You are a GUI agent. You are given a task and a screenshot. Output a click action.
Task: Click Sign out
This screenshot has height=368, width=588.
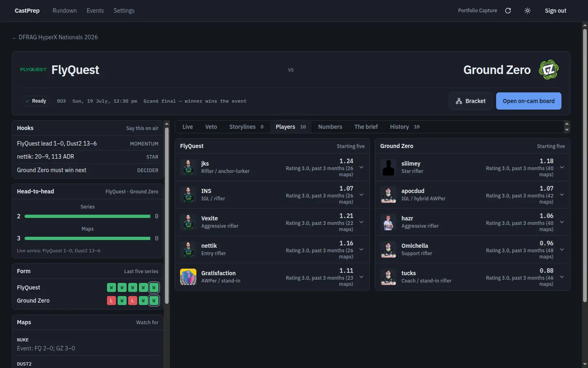point(555,11)
